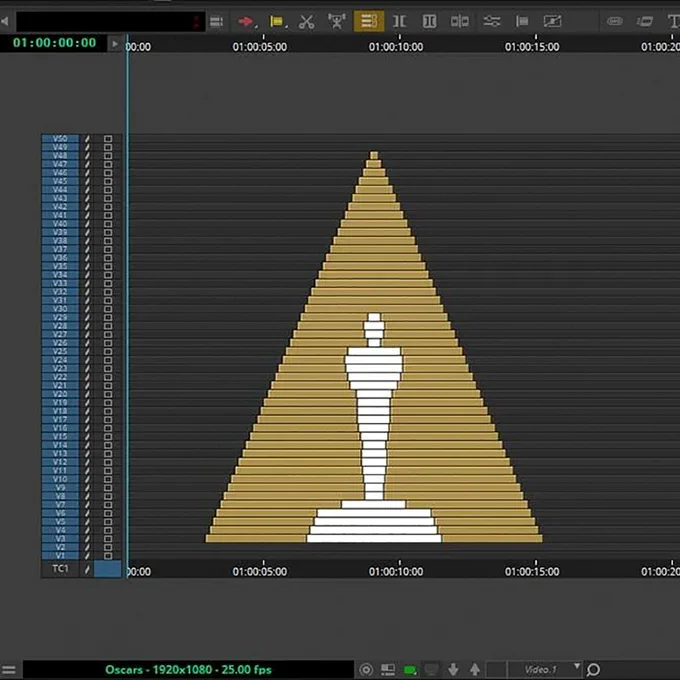Click the Step Out up arrow
680x680 pixels.
pyautogui.click(x=475, y=670)
